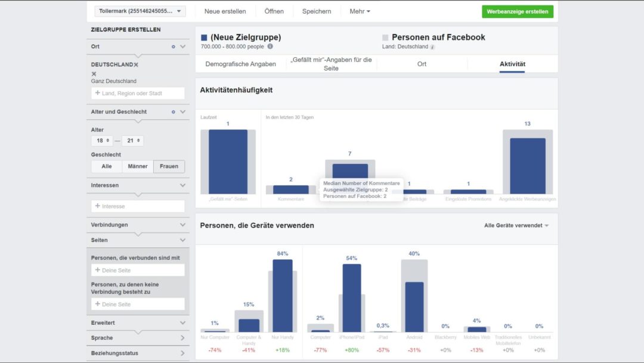Click the Mobiles Web 4% bar

point(477,330)
